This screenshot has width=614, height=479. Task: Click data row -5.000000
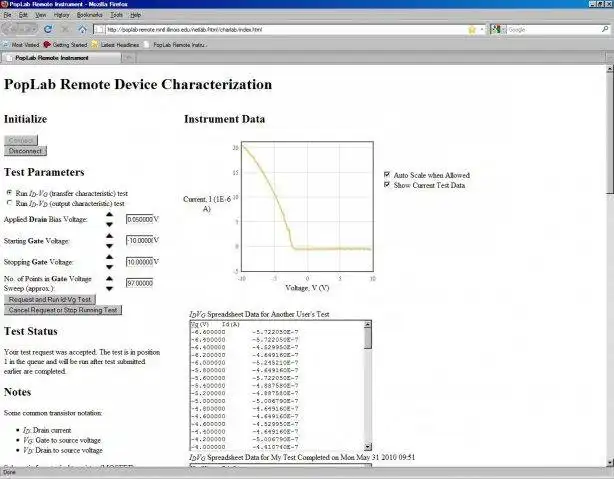[245, 401]
